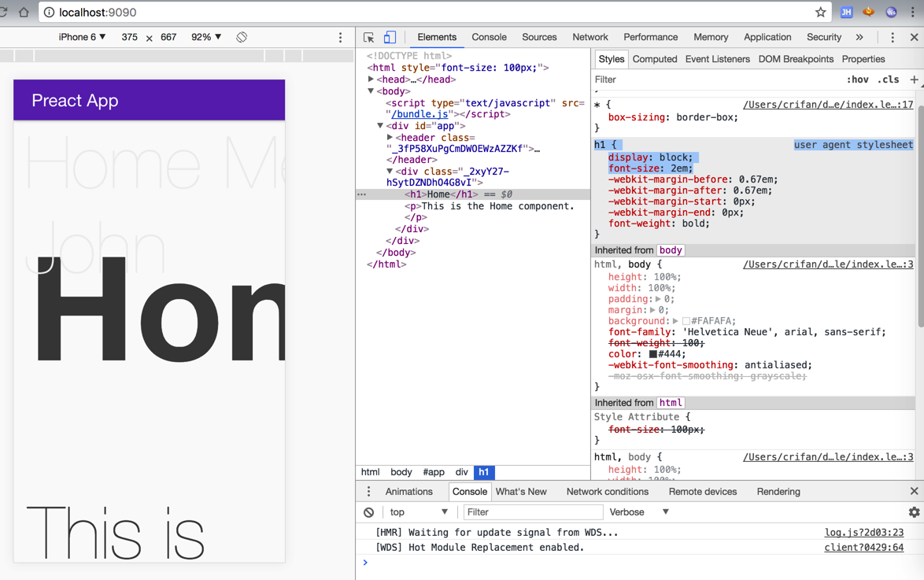924x580 pixels.
Task: Close the DevTools panel
Action: (914, 37)
